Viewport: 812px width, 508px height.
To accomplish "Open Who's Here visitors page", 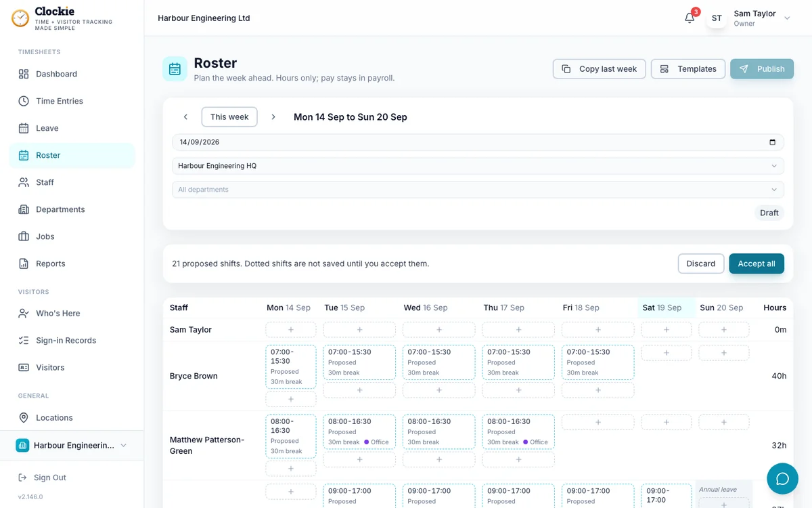I will [72, 314].
